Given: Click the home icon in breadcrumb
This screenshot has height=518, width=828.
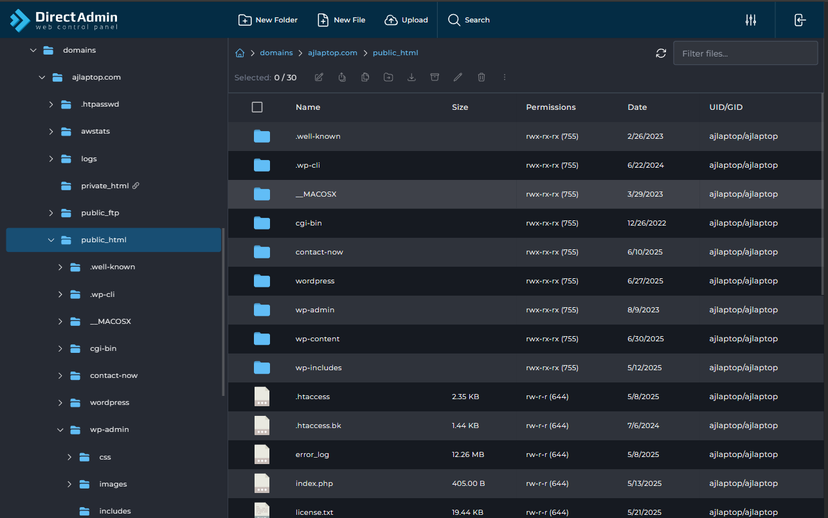Looking at the screenshot, I should pyautogui.click(x=240, y=53).
